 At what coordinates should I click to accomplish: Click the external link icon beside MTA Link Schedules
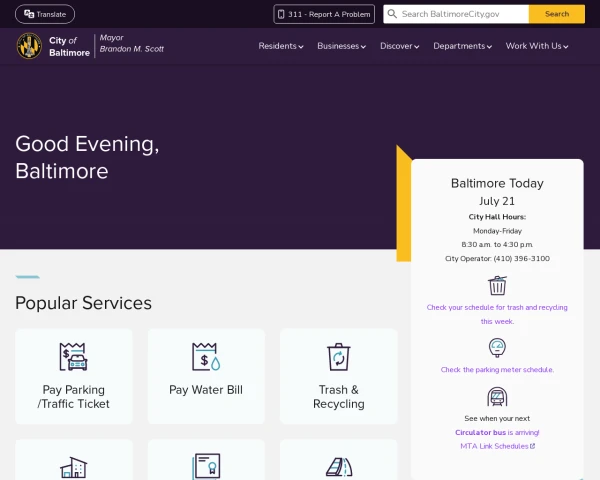click(x=532, y=446)
